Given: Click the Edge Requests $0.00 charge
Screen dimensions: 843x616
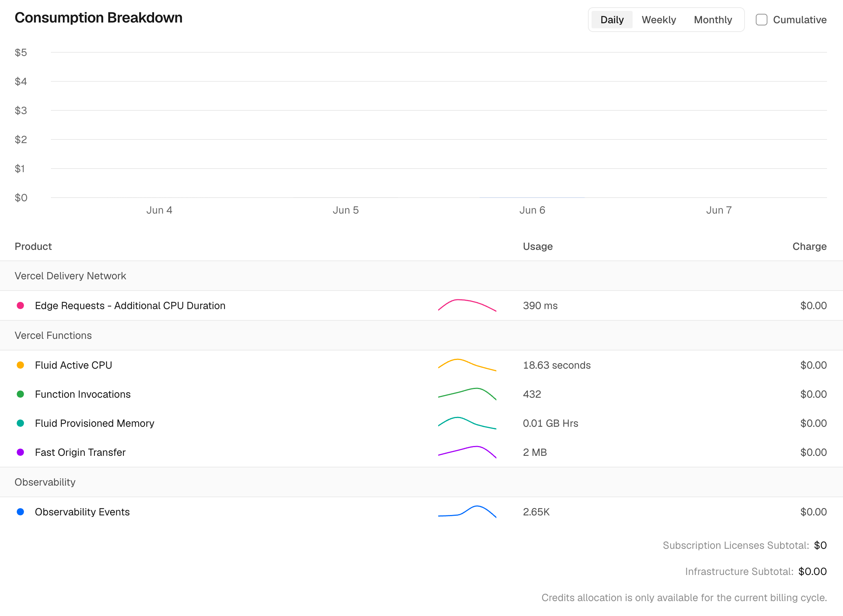Looking at the screenshot, I should point(814,305).
